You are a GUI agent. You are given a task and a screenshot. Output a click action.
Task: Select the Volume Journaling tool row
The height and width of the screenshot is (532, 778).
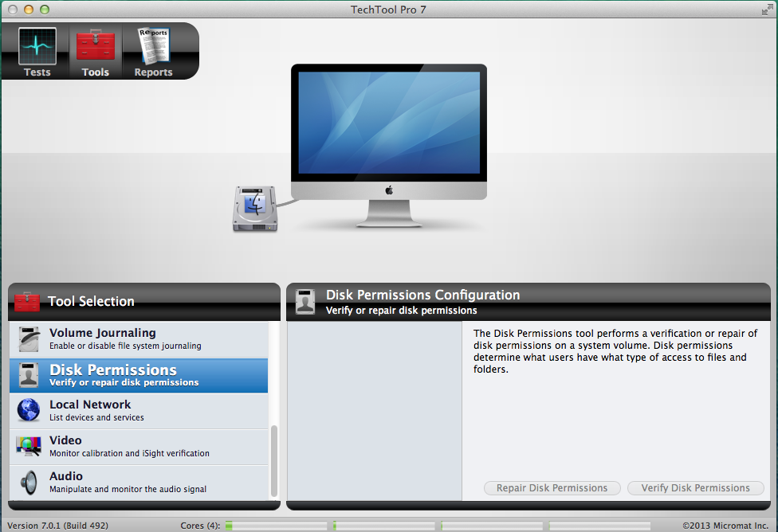[x=139, y=339]
